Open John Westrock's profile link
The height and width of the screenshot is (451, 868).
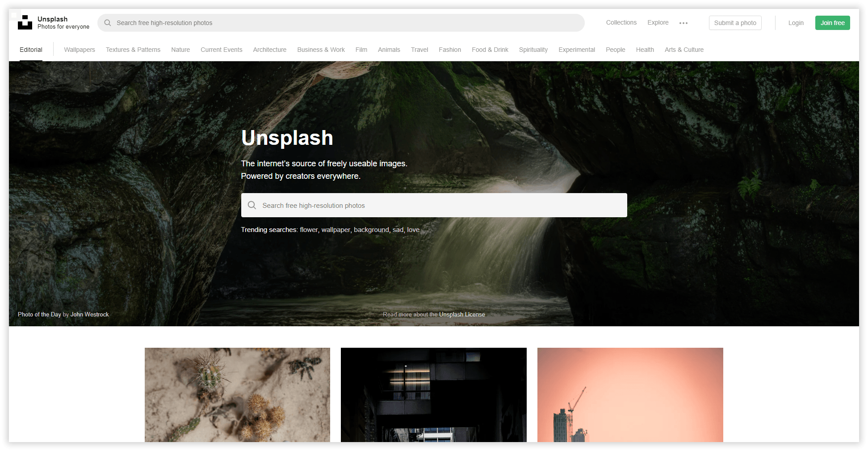click(x=90, y=314)
